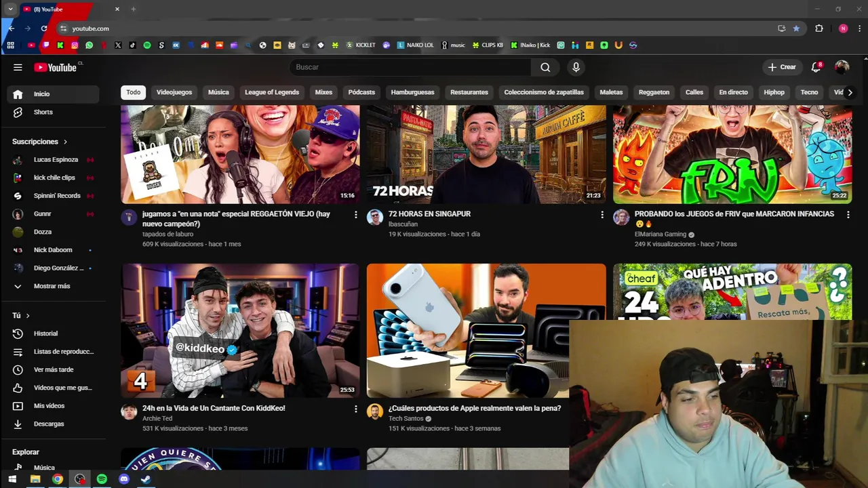Select the Videojuegos filter chip

point(174,92)
